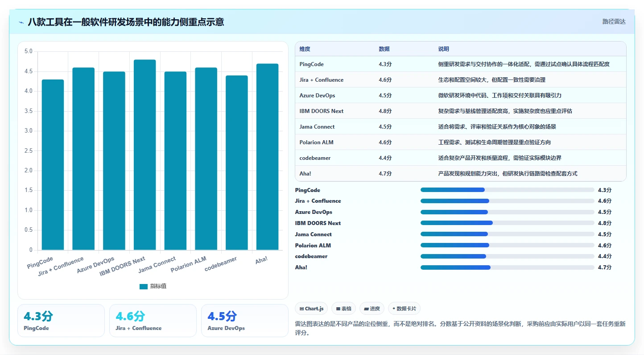Click the Jira + Confluence progress bar
The width and height of the screenshot is (644, 355).
pos(508,201)
